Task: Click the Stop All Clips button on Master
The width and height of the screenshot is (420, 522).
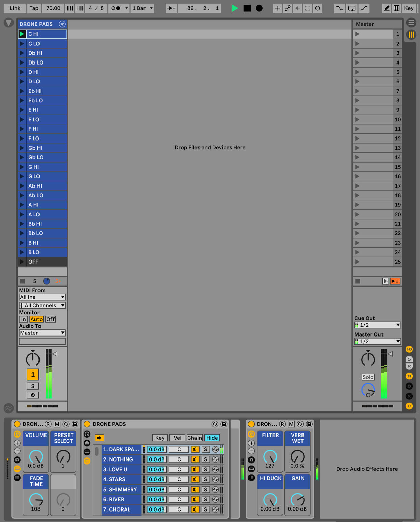Action: coord(358,281)
